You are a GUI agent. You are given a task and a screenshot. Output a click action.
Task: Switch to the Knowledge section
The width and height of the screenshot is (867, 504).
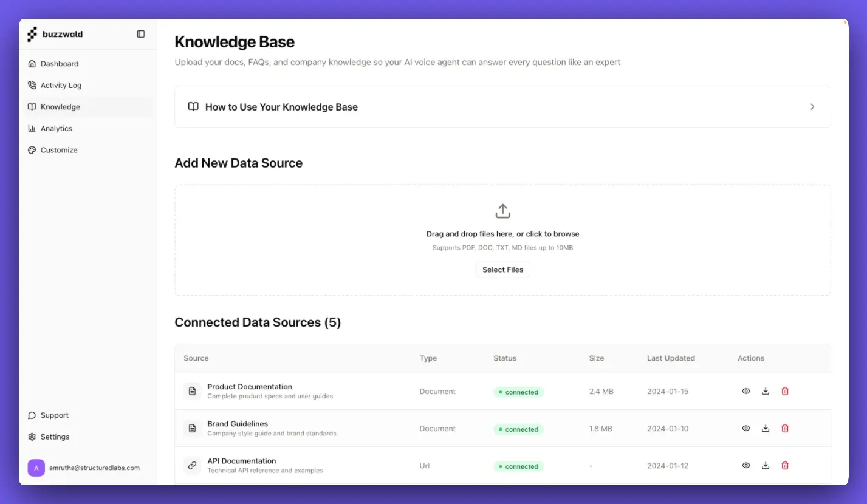click(60, 106)
